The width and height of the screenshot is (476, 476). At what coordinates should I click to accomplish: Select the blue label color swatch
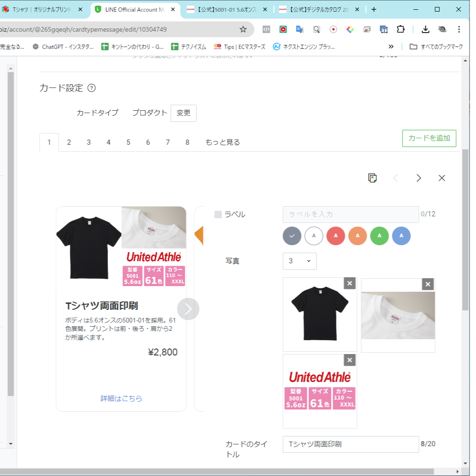pos(402,235)
